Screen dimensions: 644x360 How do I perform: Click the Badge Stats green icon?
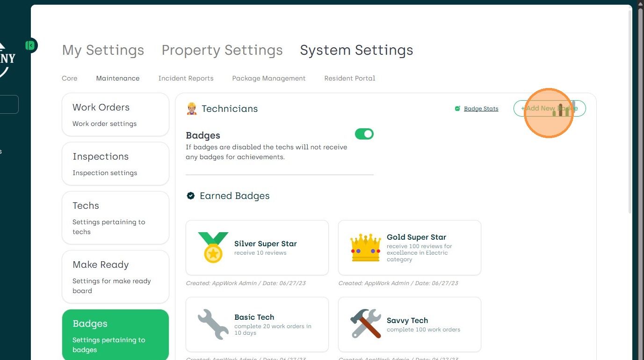coord(457,109)
